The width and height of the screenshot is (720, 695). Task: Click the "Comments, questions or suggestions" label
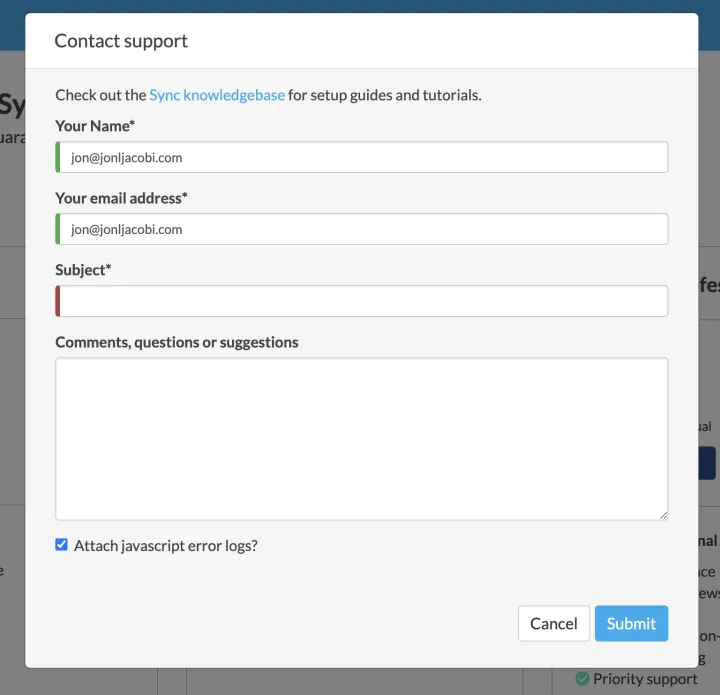click(x=177, y=342)
